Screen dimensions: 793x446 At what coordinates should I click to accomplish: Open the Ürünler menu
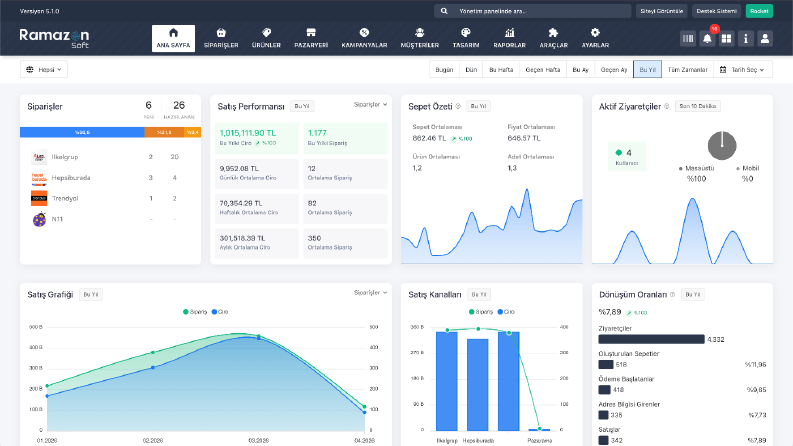pyautogui.click(x=266, y=38)
